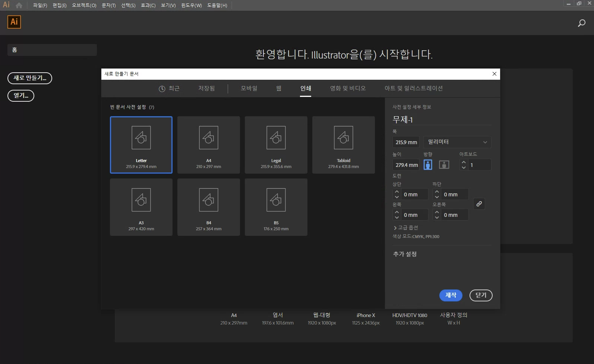Viewport: 594px width, 364px height.
Task: Click 상단 bleed input field
Action: (x=414, y=194)
